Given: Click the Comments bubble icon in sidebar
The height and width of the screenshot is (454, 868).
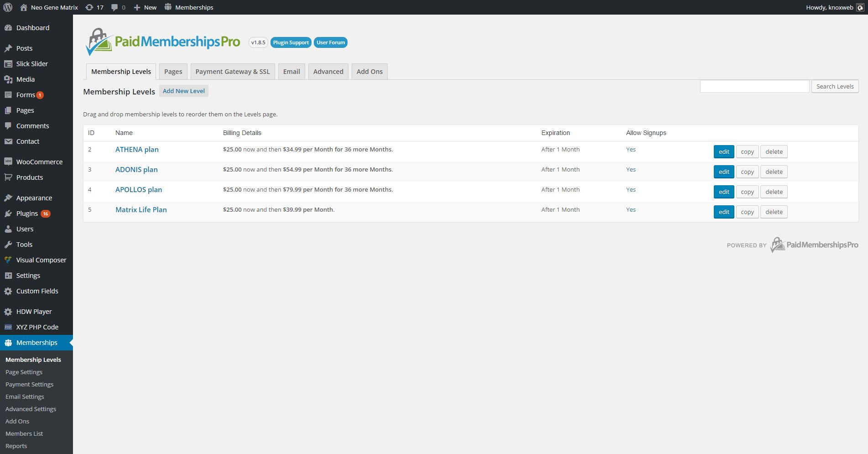Looking at the screenshot, I should pos(8,126).
